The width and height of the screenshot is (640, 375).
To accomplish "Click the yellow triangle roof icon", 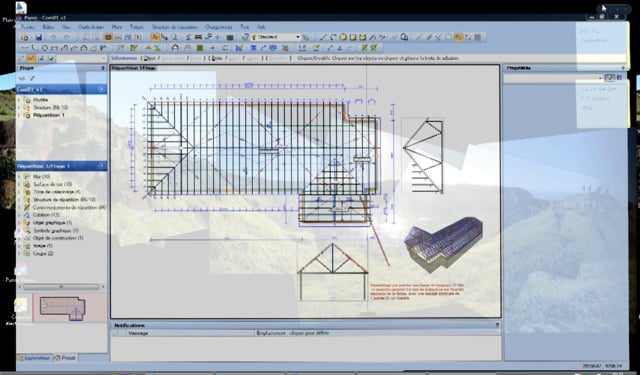I will [148, 48].
